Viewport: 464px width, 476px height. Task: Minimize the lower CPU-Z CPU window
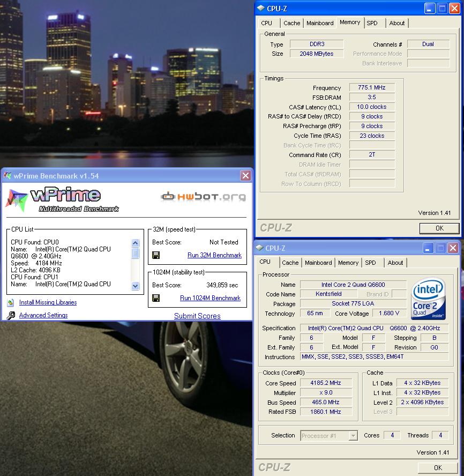tap(428, 248)
